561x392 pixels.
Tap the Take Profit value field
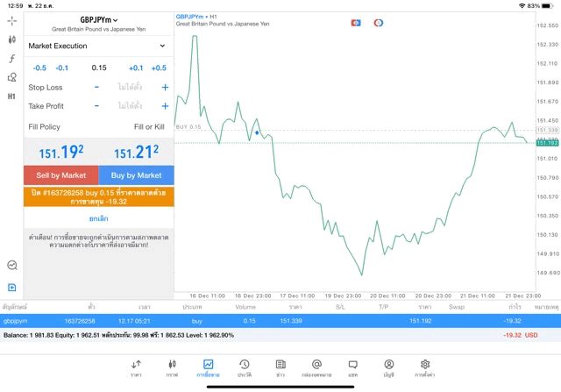[130, 106]
